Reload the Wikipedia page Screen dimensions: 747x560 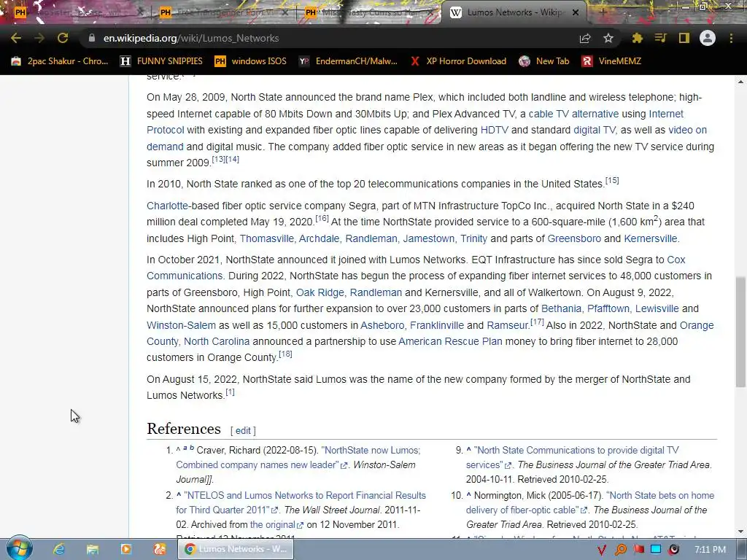pyautogui.click(x=63, y=38)
